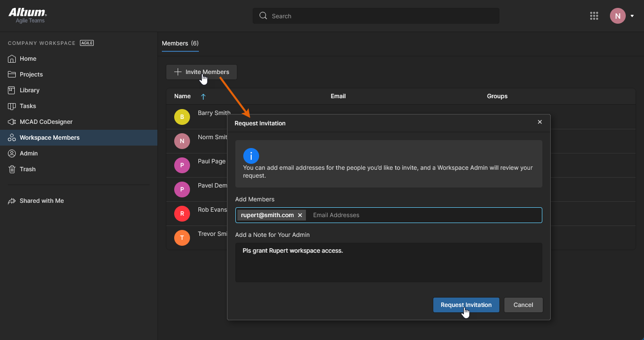
Task: Cancel the invitation request dialog
Action: (523, 305)
